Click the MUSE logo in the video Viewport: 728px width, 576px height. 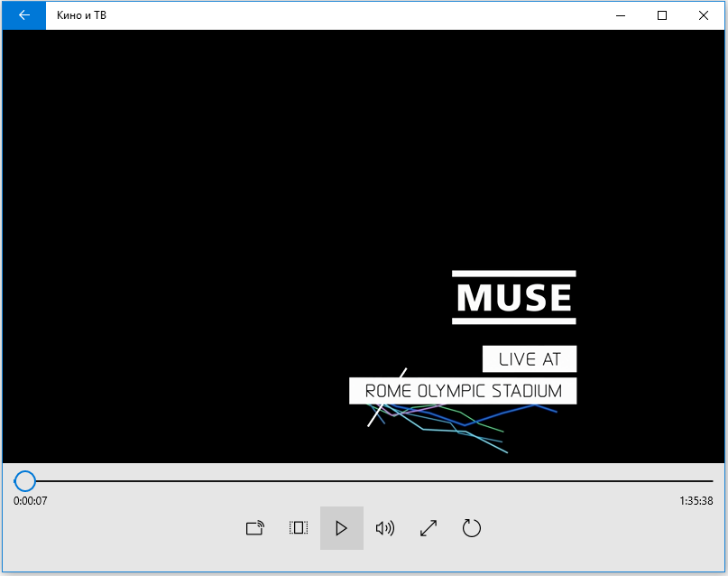point(514,297)
